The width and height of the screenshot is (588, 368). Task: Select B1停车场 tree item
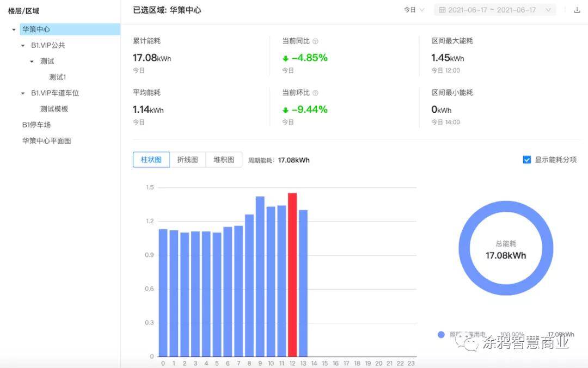pos(36,125)
